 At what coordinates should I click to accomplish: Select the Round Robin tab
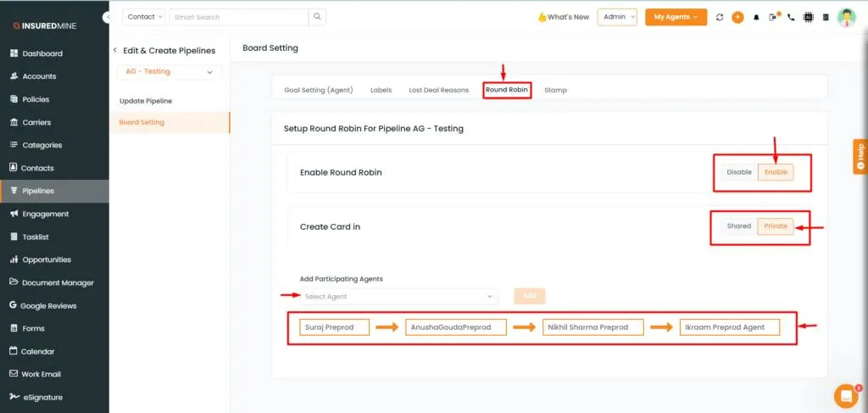[x=507, y=90]
